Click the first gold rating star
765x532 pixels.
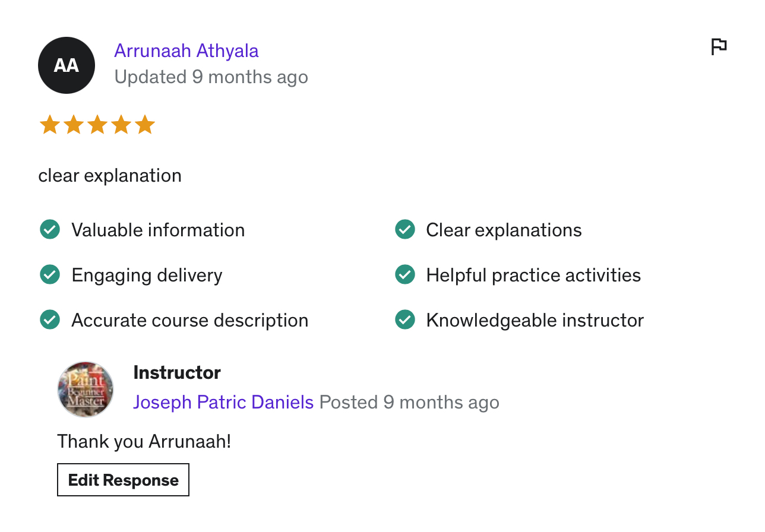(49, 125)
